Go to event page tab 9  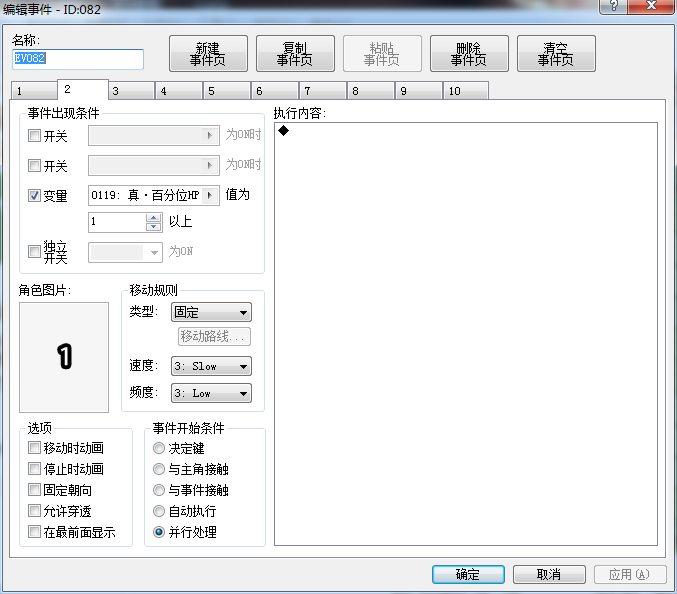419,91
